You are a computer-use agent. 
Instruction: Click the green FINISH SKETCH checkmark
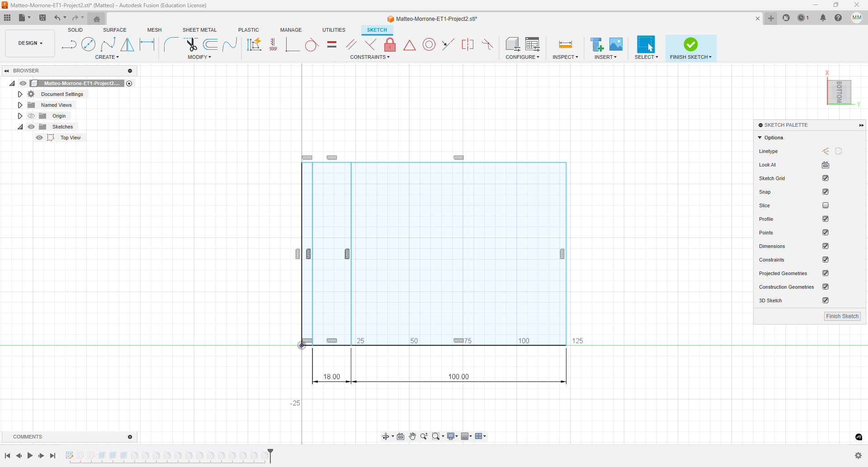(x=690, y=44)
